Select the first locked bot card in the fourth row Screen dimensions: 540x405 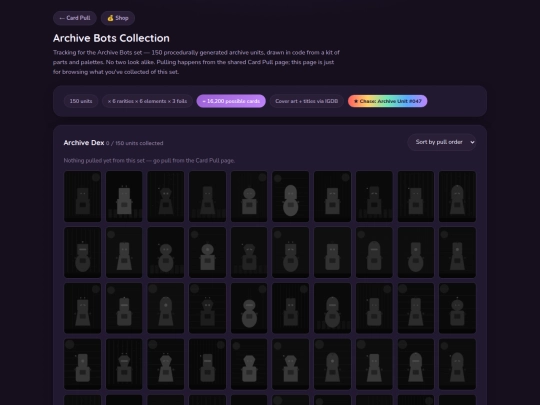pyautogui.click(x=83, y=364)
